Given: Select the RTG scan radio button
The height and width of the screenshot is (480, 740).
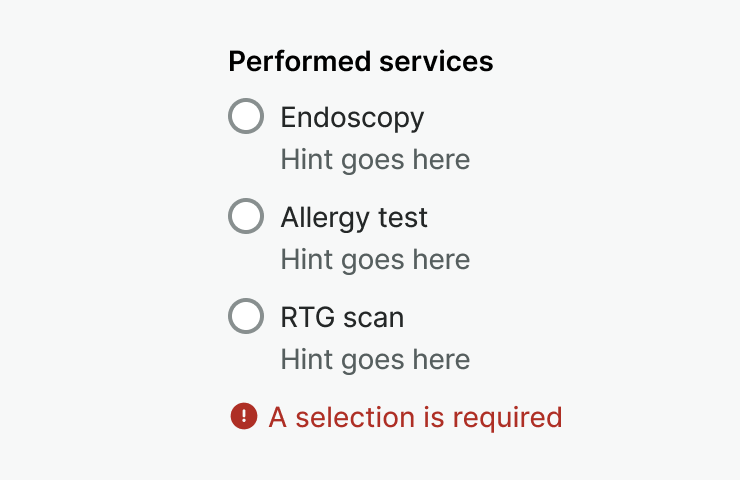Looking at the screenshot, I should pyautogui.click(x=246, y=316).
